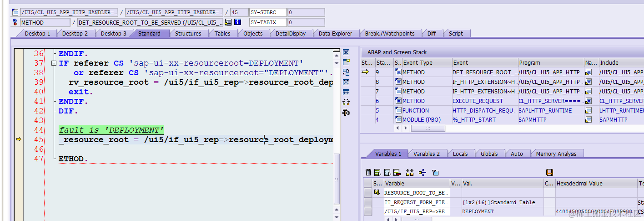Click the breakpoint column at line 39

(x=19, y=82)
